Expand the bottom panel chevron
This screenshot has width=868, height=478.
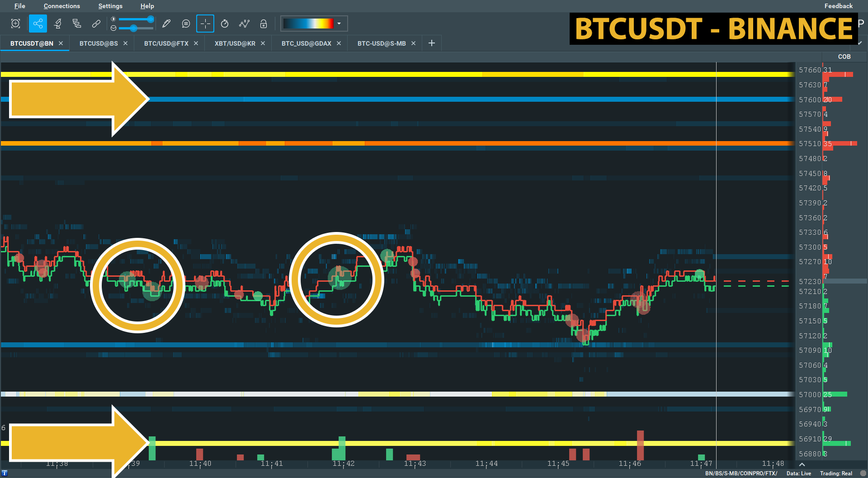coord(802,464)
